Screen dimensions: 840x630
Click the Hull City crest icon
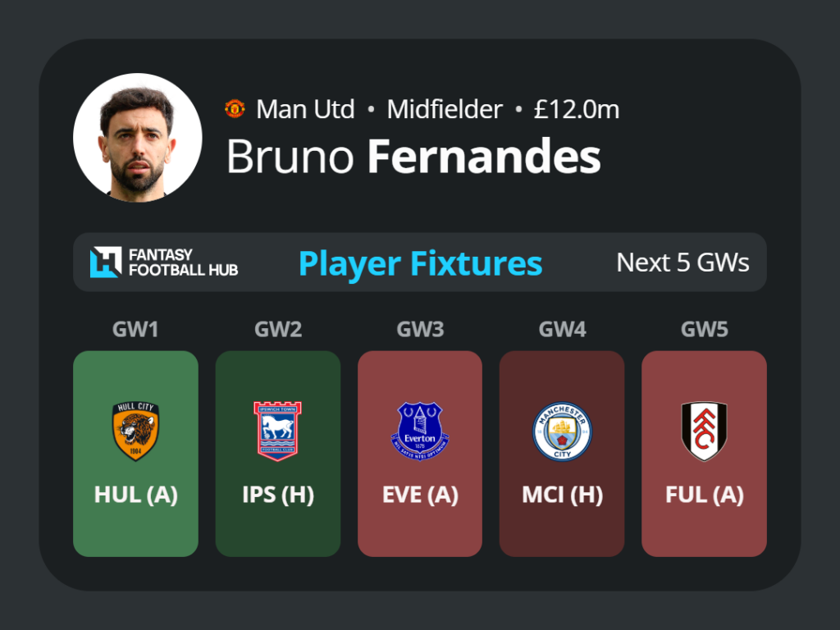coord(135,431)
